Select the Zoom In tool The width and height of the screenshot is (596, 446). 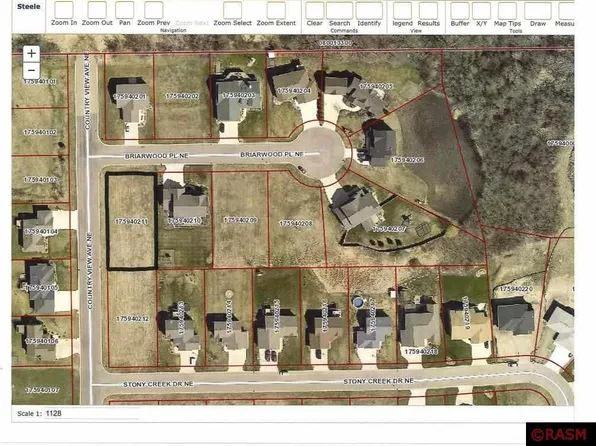tap(64, 14)
